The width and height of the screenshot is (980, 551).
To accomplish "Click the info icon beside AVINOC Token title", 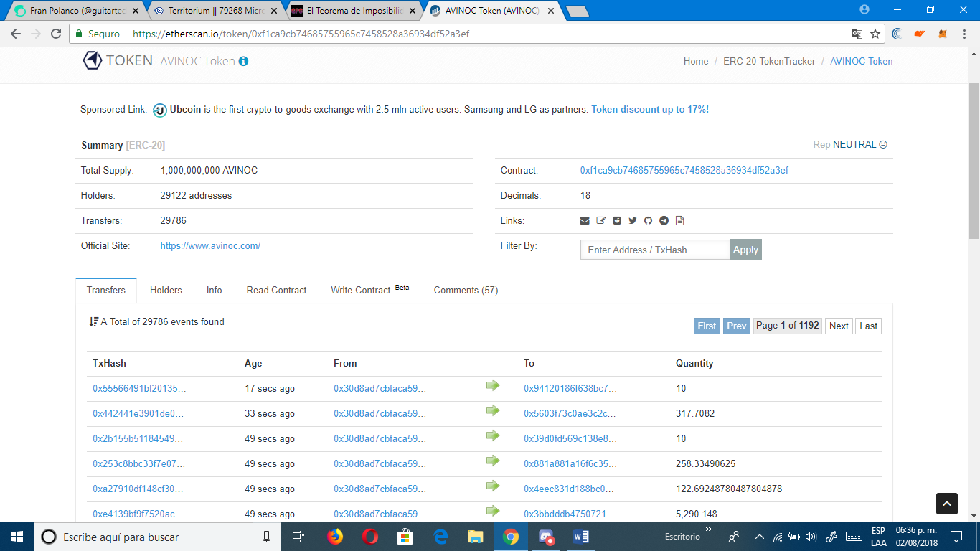I will [244, 62].
